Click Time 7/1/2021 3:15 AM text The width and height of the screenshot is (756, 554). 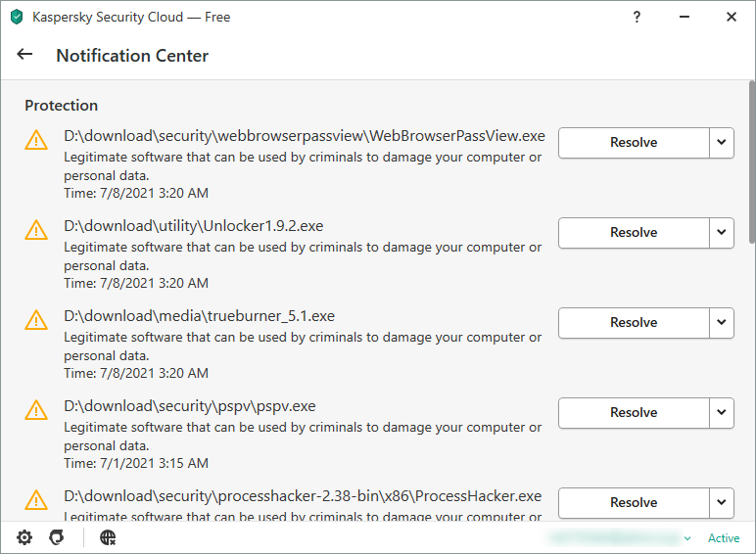[136, 463]
